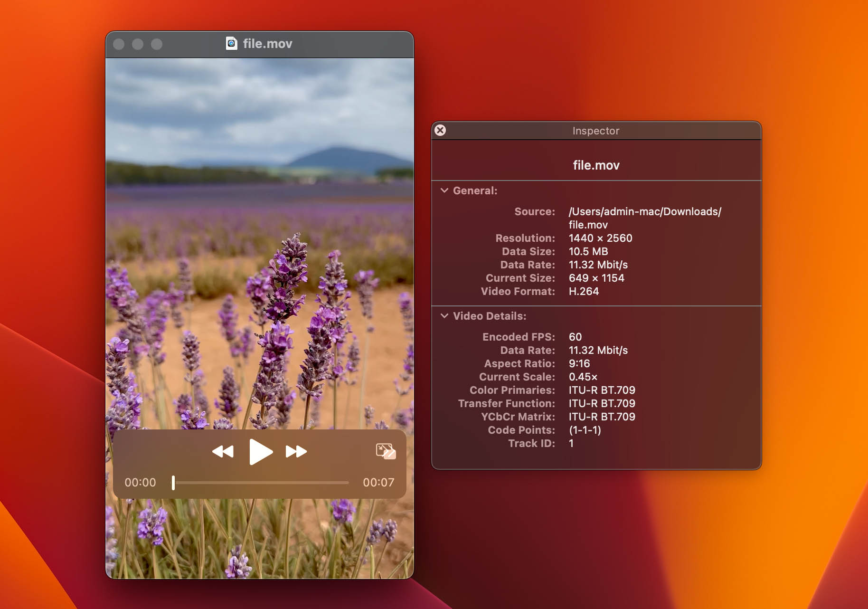868x609 pixels.
Task: Click the YCbCr Matrix label
Action: click(518, 417)
